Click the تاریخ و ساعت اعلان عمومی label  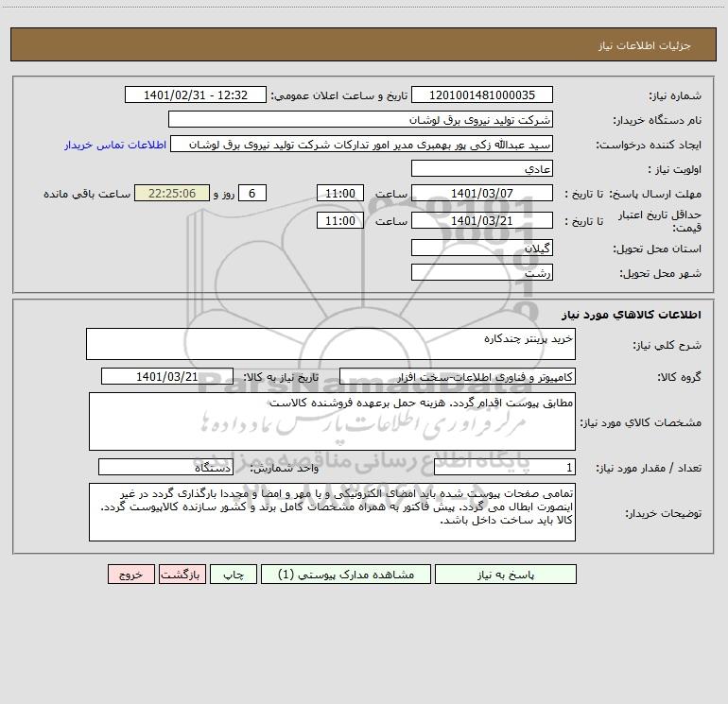(x=338, y=95)
